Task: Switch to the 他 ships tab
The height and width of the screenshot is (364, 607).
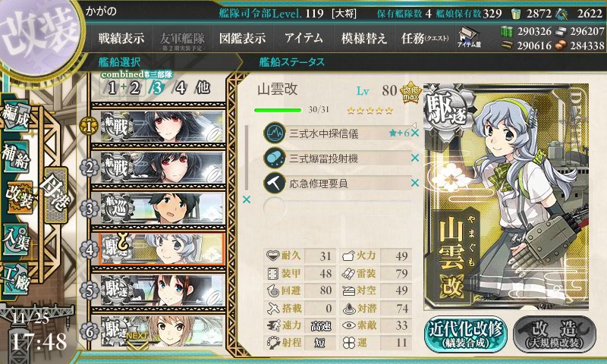Action: (x=203, y=88)
